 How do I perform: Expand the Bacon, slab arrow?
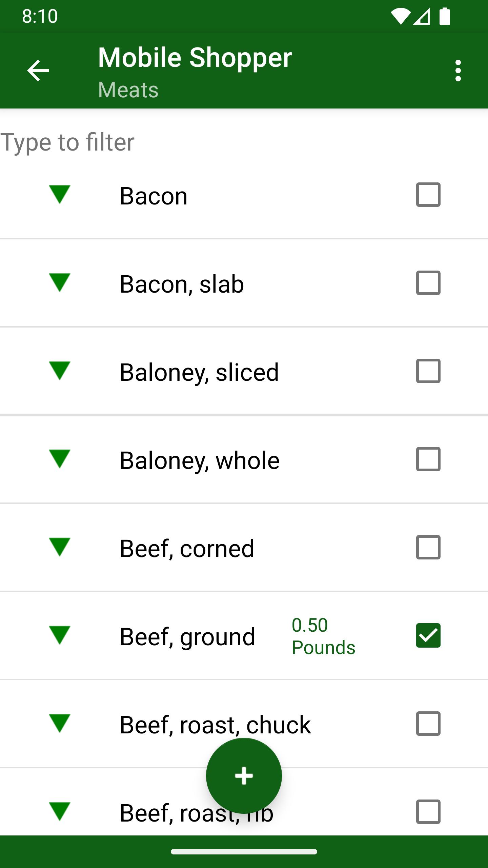pyautogui.click(x=60, y=283)
